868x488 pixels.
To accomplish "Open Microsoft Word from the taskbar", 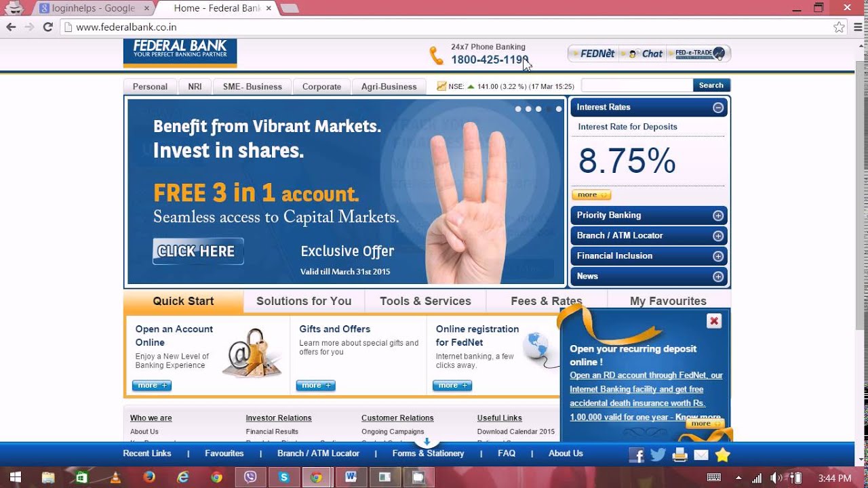I will click(351, 477).
